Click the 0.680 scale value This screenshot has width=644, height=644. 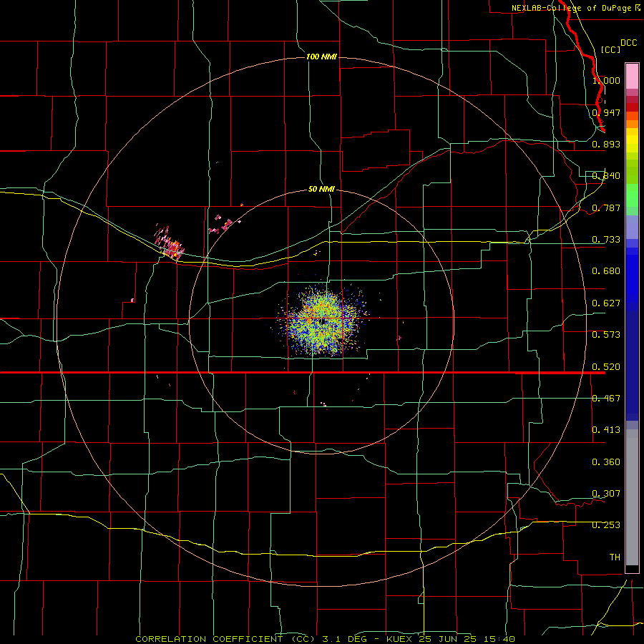pos(606,271)
